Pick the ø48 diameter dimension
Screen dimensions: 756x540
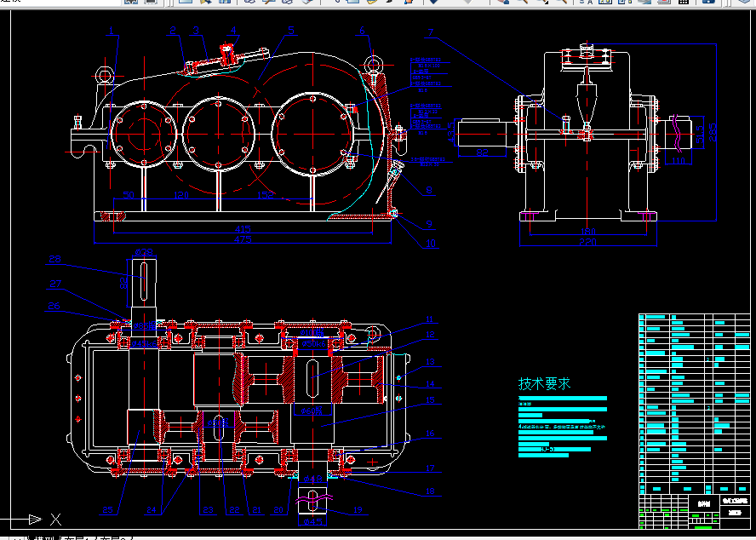click(x=312, y=480)
